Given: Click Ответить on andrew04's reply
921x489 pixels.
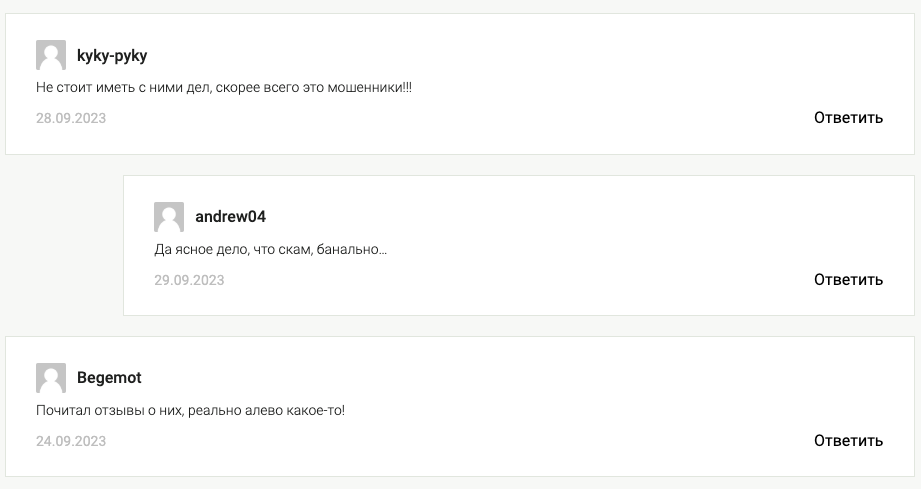Looking at the screenshot, I should pyautogui.click(x=848, y=279).
